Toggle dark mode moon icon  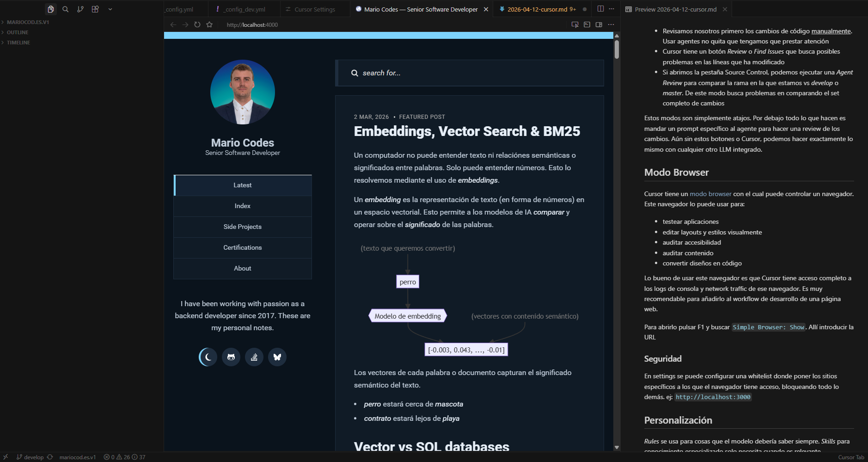(x=208, y=357)
